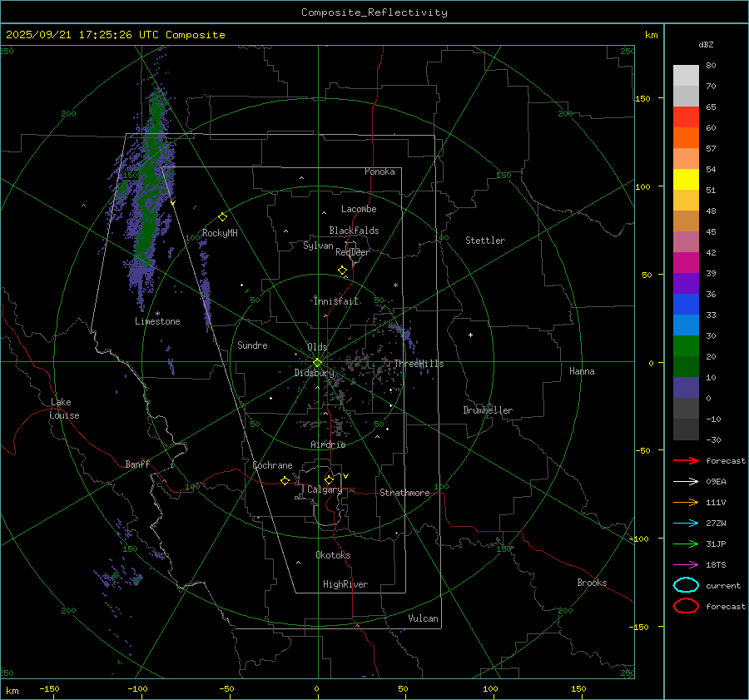Click the magenta 18TS arrow icon
The height and width of the screenshot is (700, 749).
click(x=685, y=564)
